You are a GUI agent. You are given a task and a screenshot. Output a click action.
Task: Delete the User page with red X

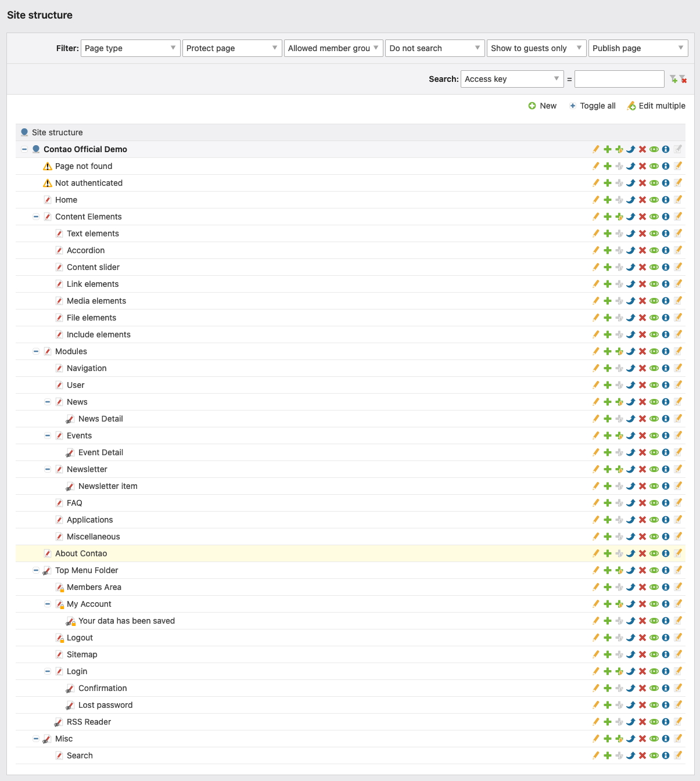click(x=642, y=385)
